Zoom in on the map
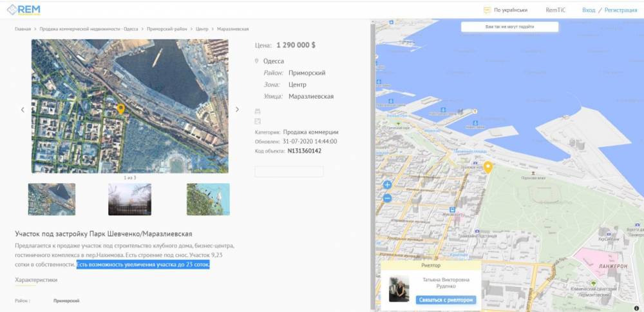The height and width of the screenshot is (312, 644). pyautogui.click(x=387, y=185)
